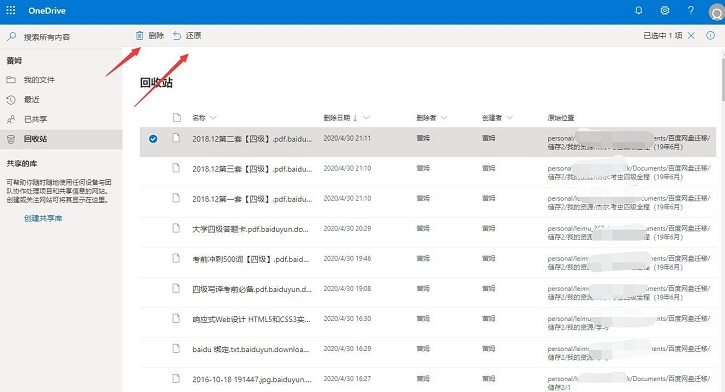The height and width of the screenshot is (392, 725).
Task: Click the date 2020/4/30 16:27
Action: (347, 379)
